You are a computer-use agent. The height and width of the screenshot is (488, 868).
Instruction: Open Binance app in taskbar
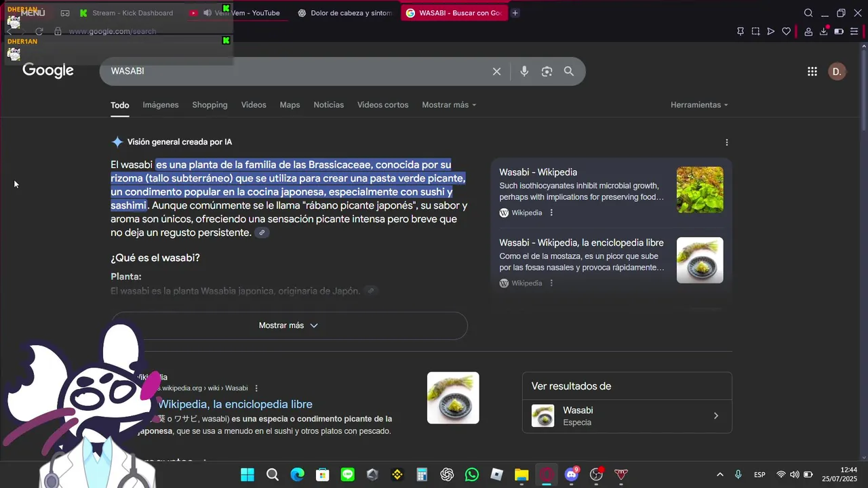click(x=397, y=475)
